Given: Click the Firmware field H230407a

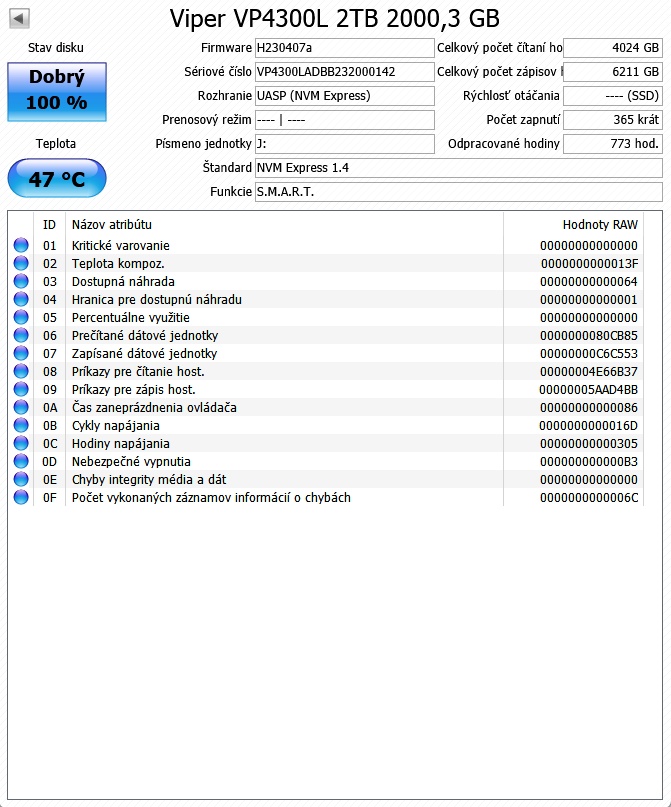Looking at the screenshot, I should 345,48.
